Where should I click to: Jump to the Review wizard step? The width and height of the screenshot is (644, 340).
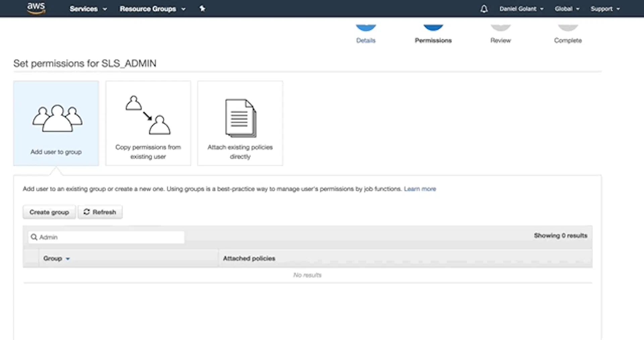(x=500, y=34)
